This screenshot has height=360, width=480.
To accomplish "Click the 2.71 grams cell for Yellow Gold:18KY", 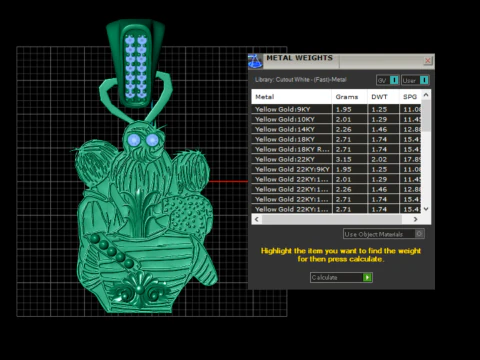I will [350, 139].
